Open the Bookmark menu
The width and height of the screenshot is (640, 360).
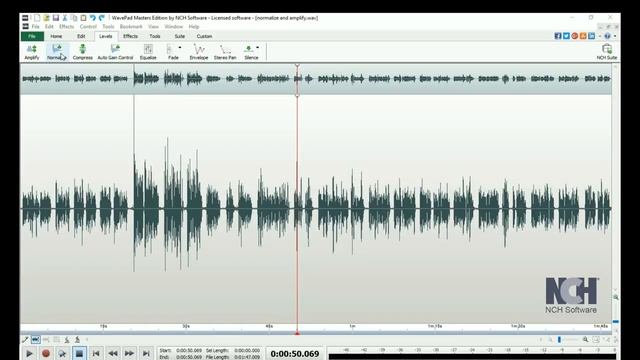pos(131,27)
